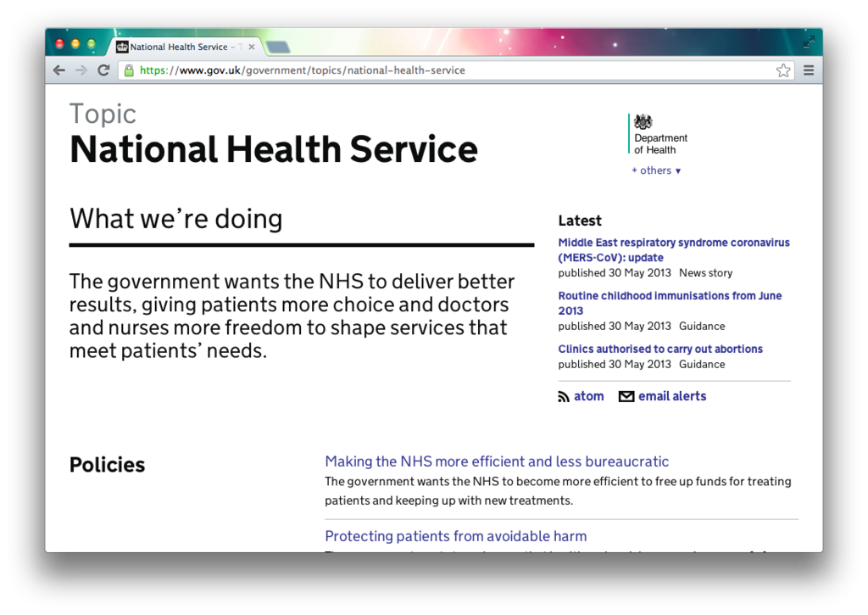The width and height of the screenshot is (868, 615).
Task: Click the green zoom window button
Action: coord(92,44)
